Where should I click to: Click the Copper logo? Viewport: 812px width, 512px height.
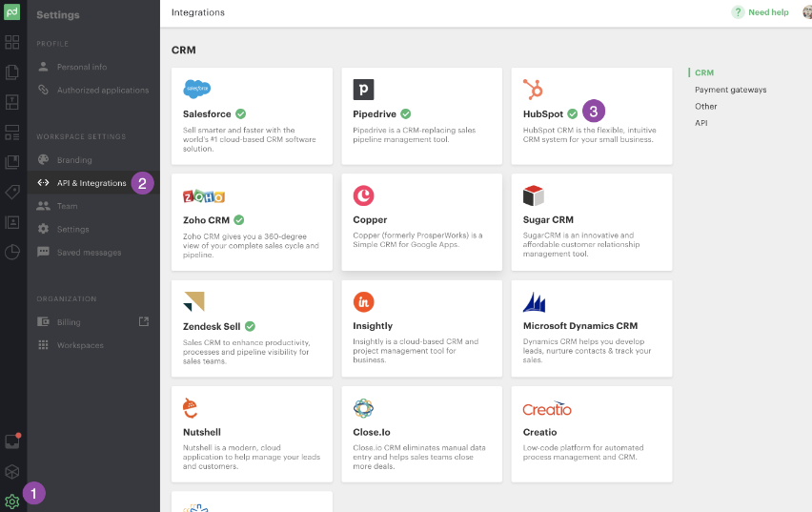(x=363, y=195)
